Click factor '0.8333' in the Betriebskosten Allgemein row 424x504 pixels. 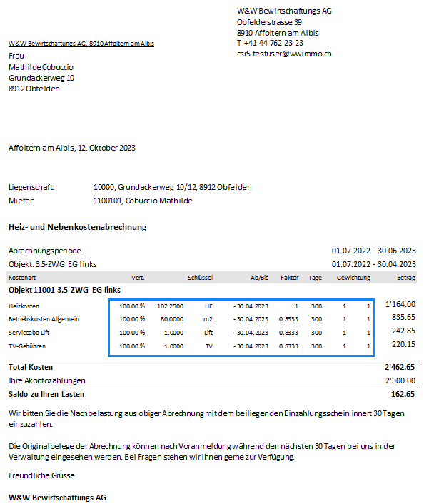tap(288, 319)
